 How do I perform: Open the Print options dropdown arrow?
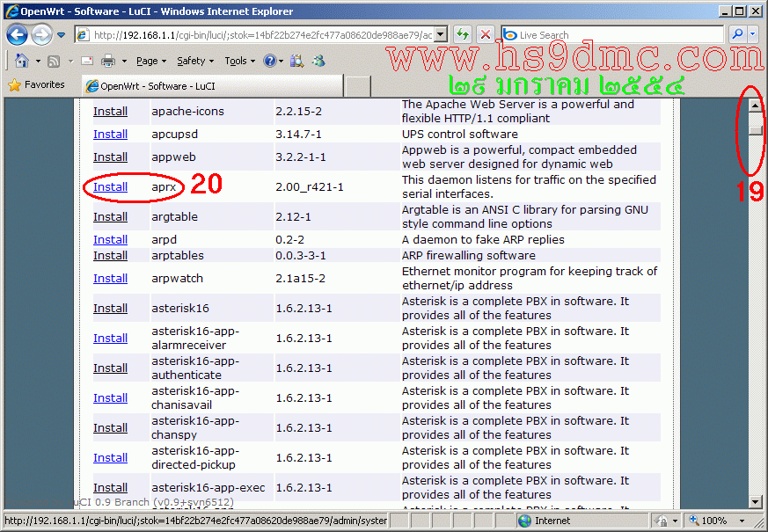[124, 62]
